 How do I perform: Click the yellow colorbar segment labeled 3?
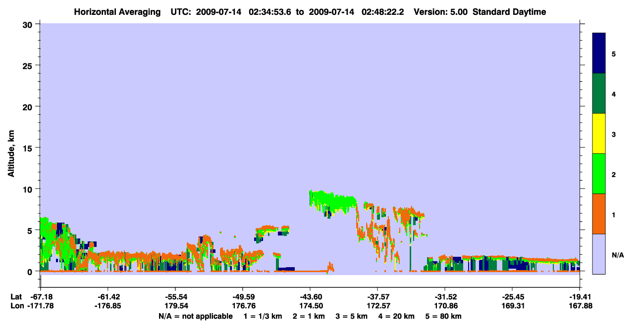pos(599,134)
